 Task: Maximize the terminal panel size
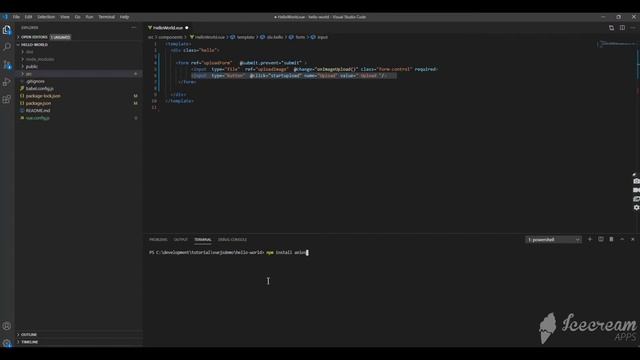click(x=622, y=239)
